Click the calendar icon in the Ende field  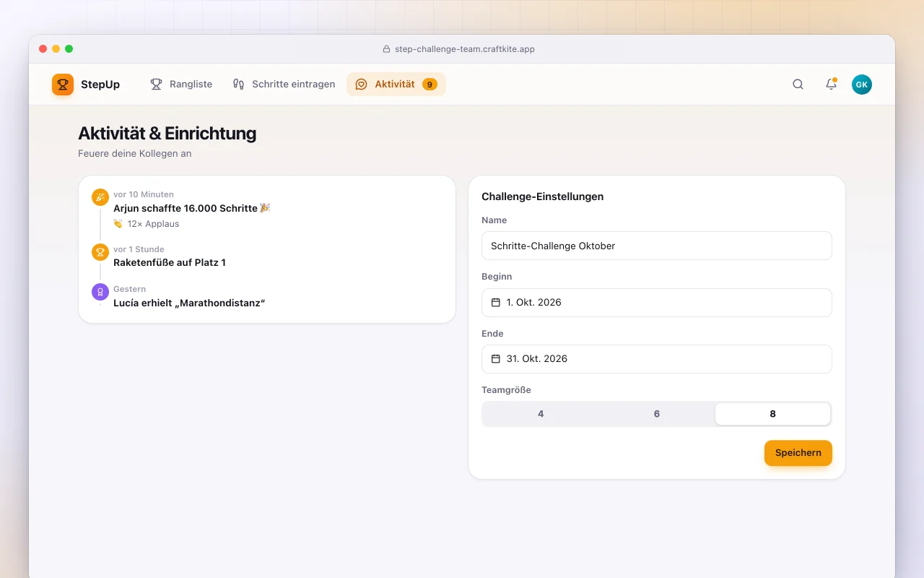point(496,359)
